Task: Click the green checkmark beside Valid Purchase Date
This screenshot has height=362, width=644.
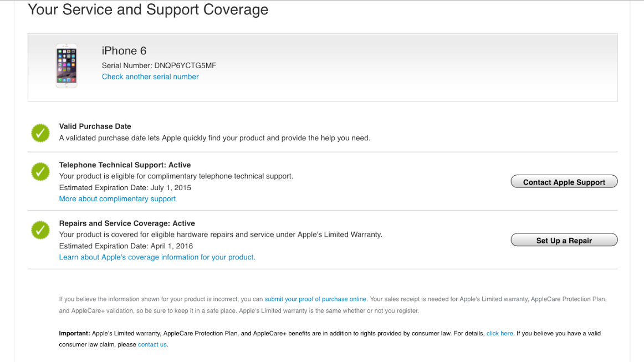Action: click(40, 132)
